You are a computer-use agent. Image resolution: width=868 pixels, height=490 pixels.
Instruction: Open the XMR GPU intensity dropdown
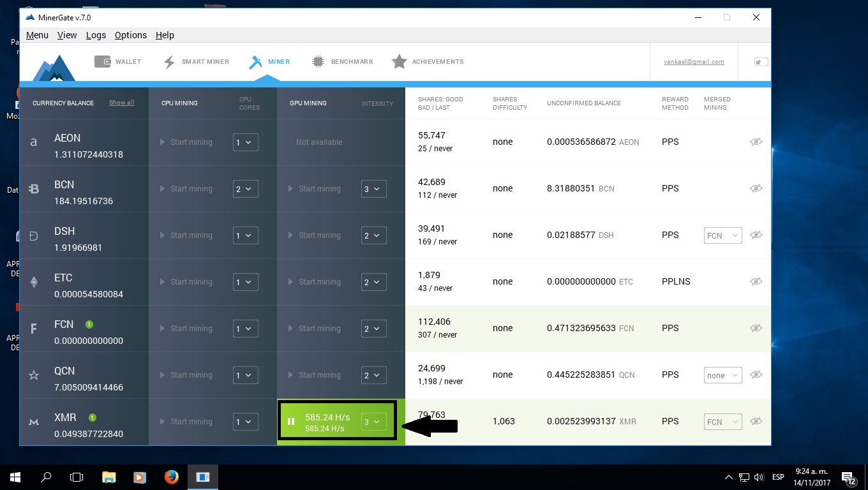click(x=374, y=422)
